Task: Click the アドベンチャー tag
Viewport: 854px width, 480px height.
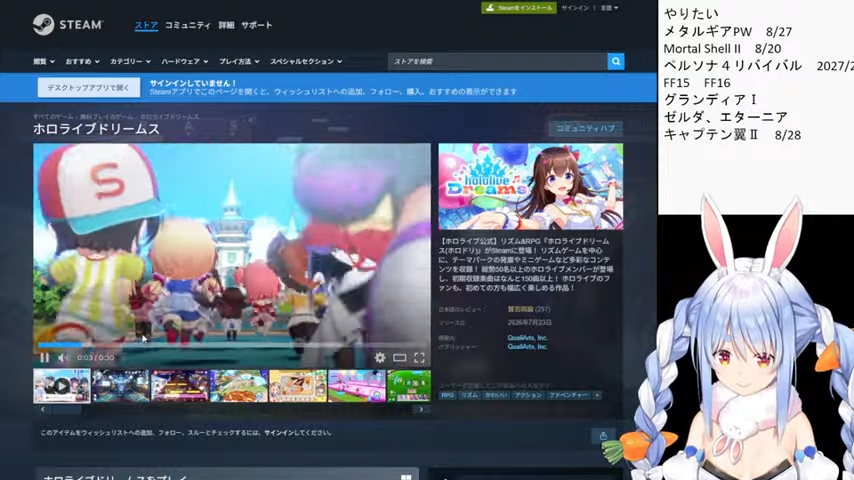Action: pyautogui.click(x=569, y=395)
